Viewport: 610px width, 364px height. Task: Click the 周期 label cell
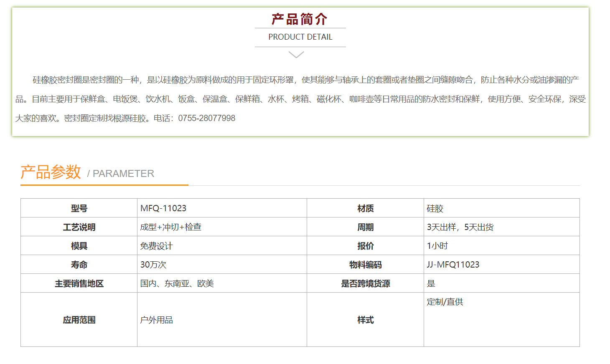point(366,227)
